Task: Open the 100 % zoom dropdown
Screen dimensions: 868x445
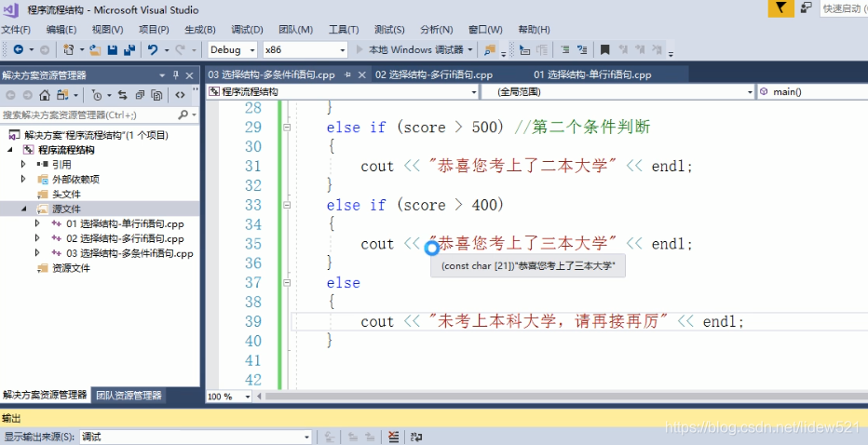Action: [228, 397]
